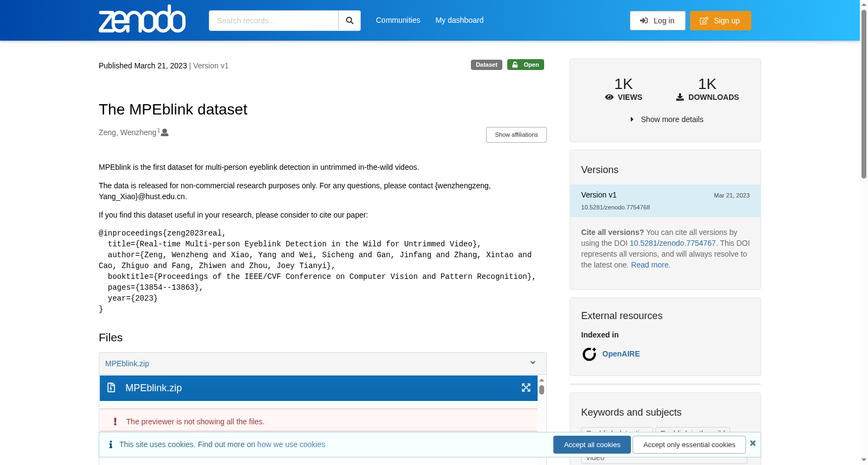The width and height of the screenshot is (868, 465).
Task: Go to My dashboard
Action: [459, 20]
